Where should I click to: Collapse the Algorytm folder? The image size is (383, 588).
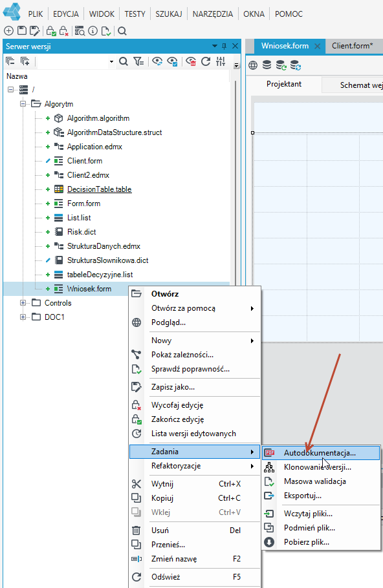23,103
